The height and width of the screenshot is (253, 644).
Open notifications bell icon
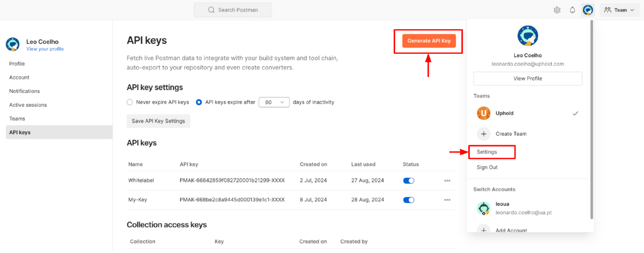pyautogui.click(x=572, y=10)
